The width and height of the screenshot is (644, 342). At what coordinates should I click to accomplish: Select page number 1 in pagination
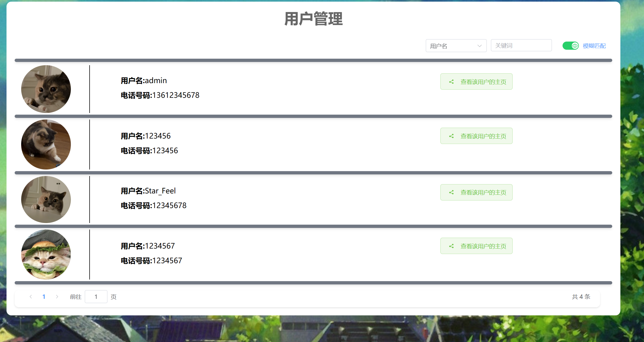coord(44,297)
